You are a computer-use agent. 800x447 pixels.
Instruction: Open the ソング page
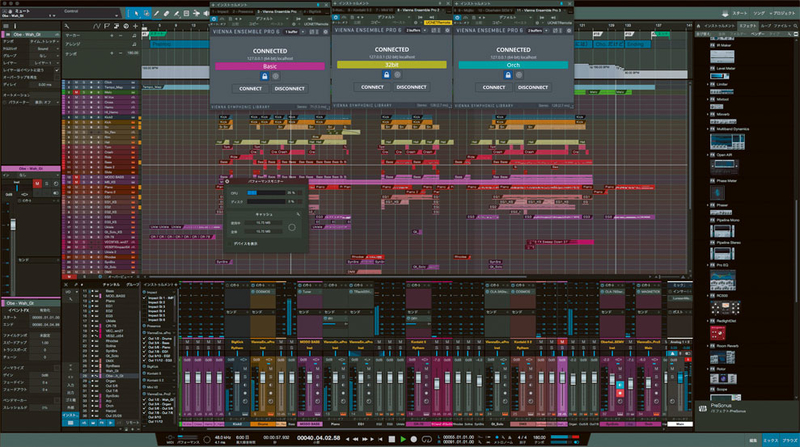(x=759, y=13)
